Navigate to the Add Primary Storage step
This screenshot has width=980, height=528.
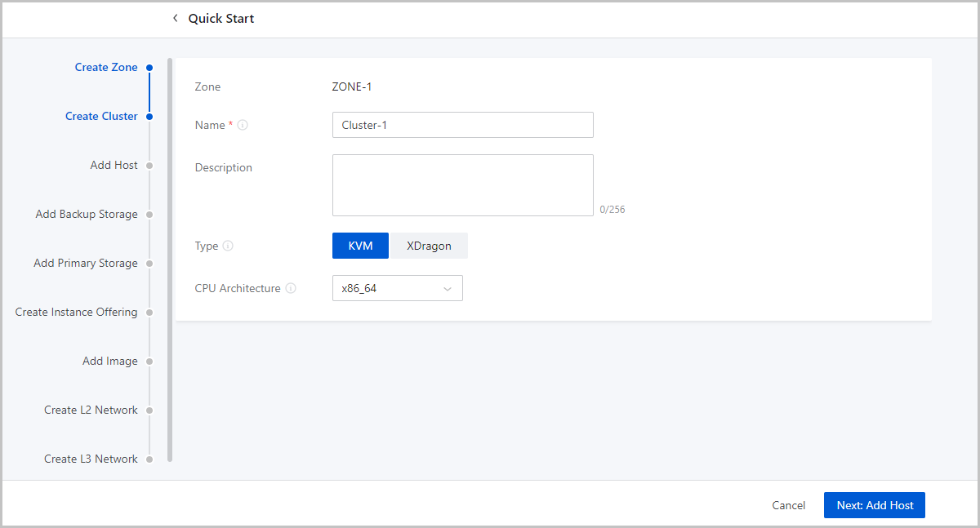[149, 263]
